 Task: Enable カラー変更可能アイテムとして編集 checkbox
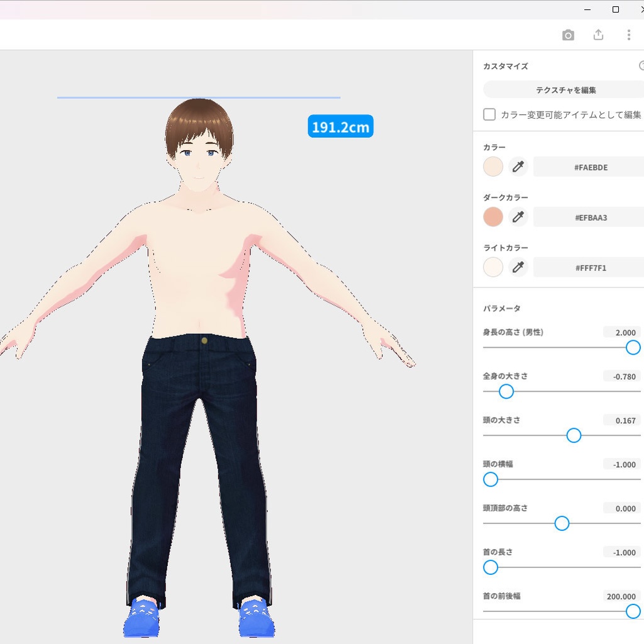(x=489, y=114)
